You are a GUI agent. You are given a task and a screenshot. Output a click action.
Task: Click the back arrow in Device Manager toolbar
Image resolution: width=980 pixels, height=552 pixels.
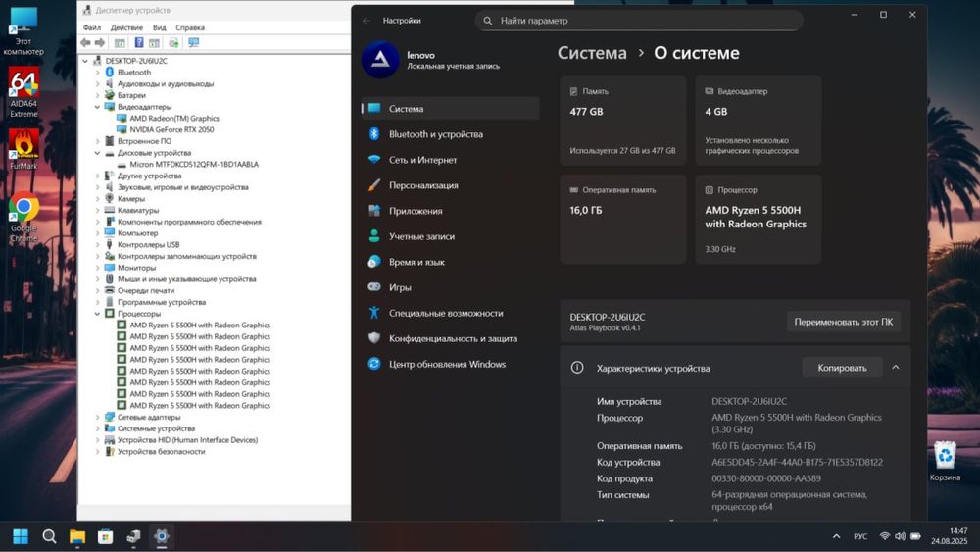[x=85, y=42]
